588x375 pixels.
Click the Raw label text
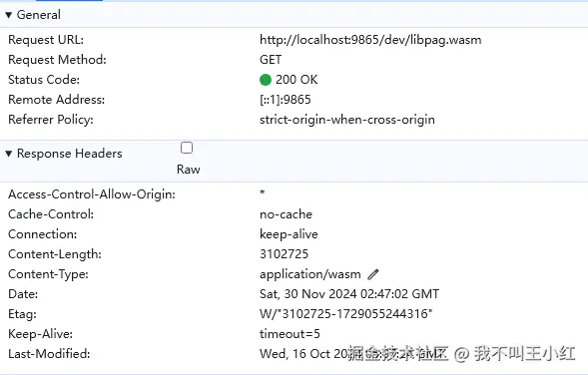(x=189, y=170)
